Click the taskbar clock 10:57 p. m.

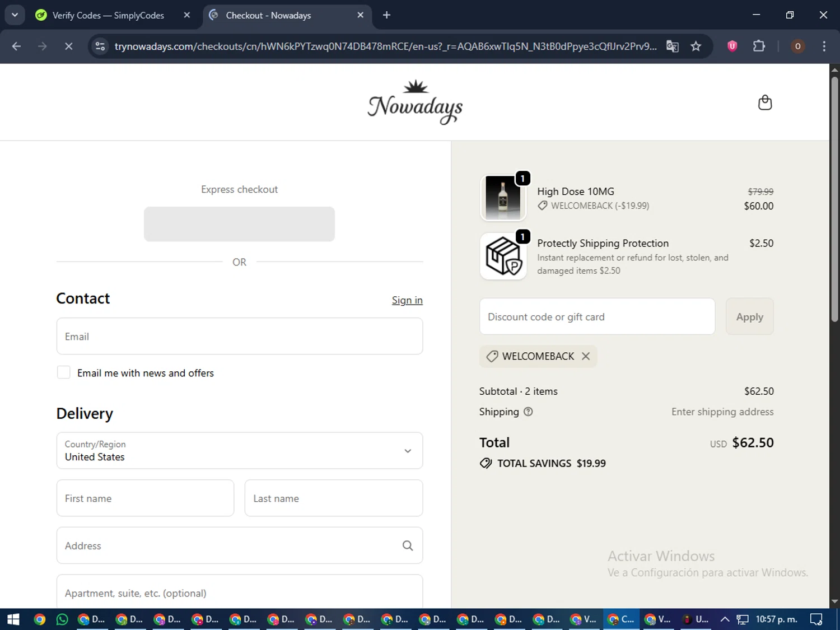(x=776, y=619)
